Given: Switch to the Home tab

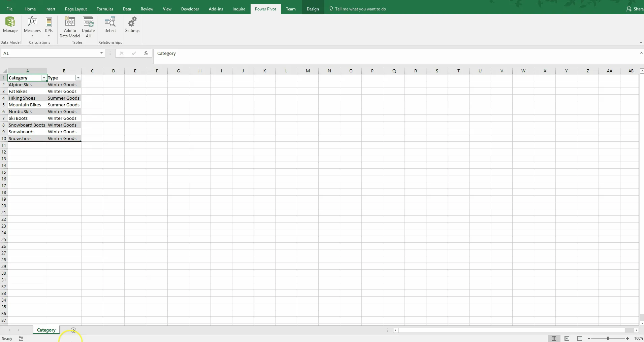Looking at the screenshot, I should pyautogui.click(x=30, y=9).
